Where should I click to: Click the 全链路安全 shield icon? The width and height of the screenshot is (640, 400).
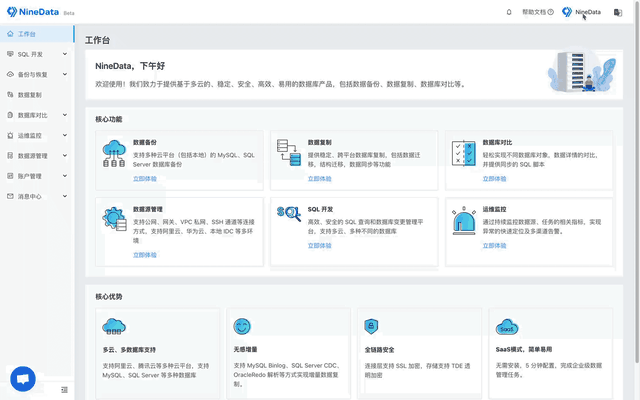pos(371,326)
